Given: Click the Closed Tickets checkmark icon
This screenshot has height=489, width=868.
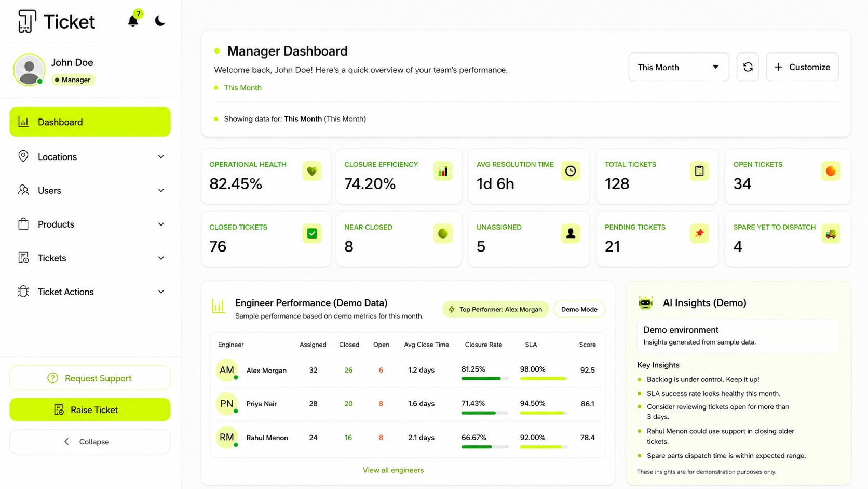Looking at the screenshot, I should 312,234.
